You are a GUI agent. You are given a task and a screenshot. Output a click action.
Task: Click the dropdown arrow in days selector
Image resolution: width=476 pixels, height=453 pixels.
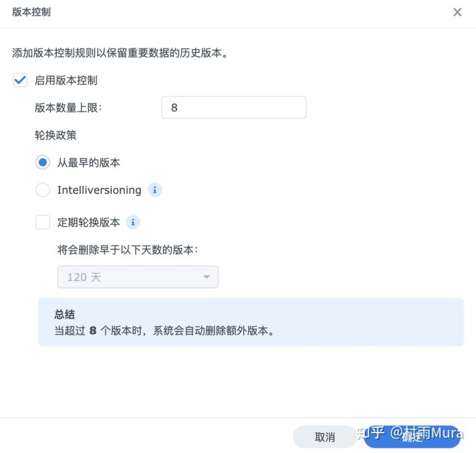click(206, 277)
